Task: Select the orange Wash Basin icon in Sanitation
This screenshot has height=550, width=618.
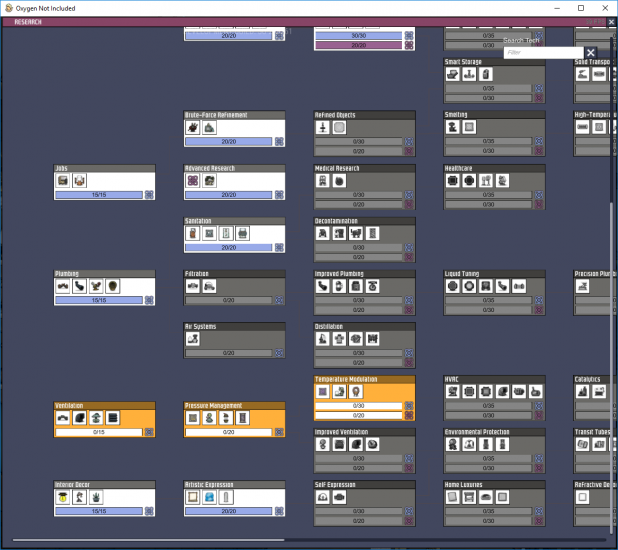Action: click(x=193, y=233)
